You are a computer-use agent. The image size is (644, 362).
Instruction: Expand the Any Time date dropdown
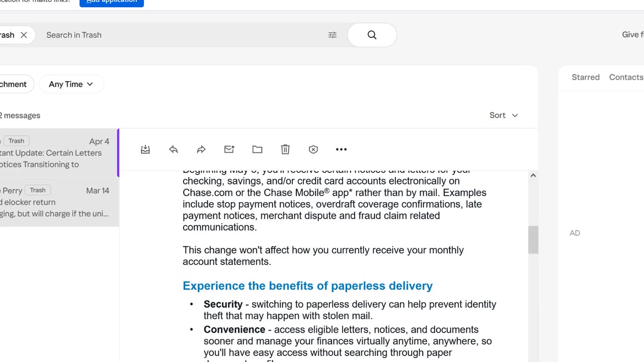tap(71, 84)
